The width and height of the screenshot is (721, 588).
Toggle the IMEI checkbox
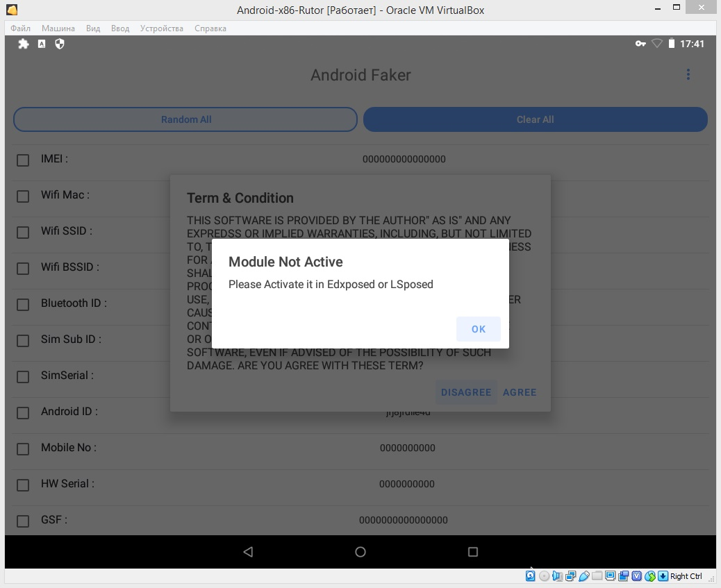pos(23,160)
